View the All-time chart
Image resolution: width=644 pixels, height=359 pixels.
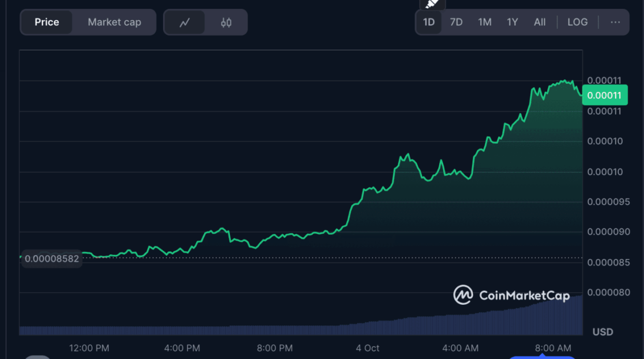pos(539,22)
